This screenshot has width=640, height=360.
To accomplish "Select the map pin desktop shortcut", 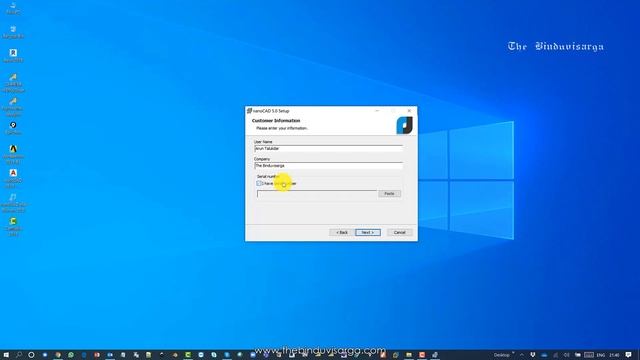I will coord(13,128).
